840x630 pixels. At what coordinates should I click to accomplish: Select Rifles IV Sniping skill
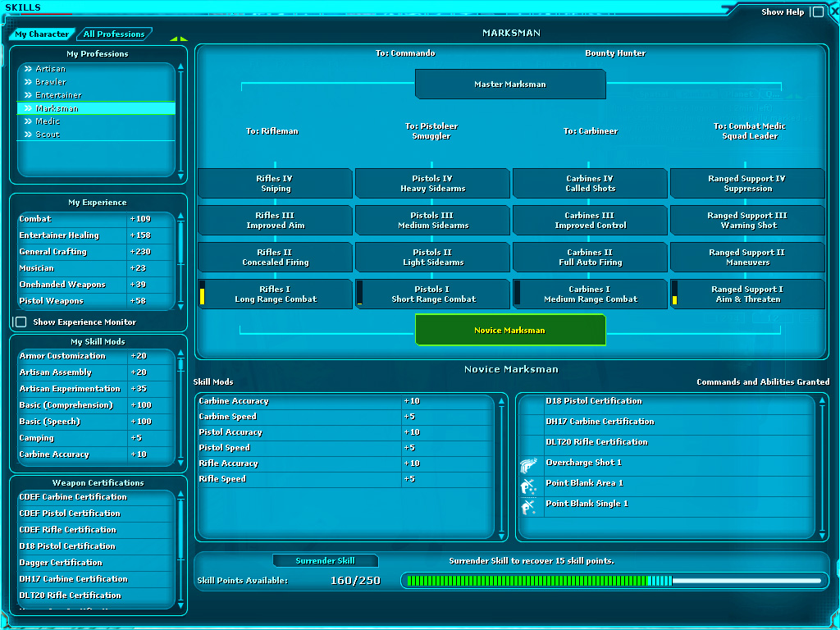(276, 183)
